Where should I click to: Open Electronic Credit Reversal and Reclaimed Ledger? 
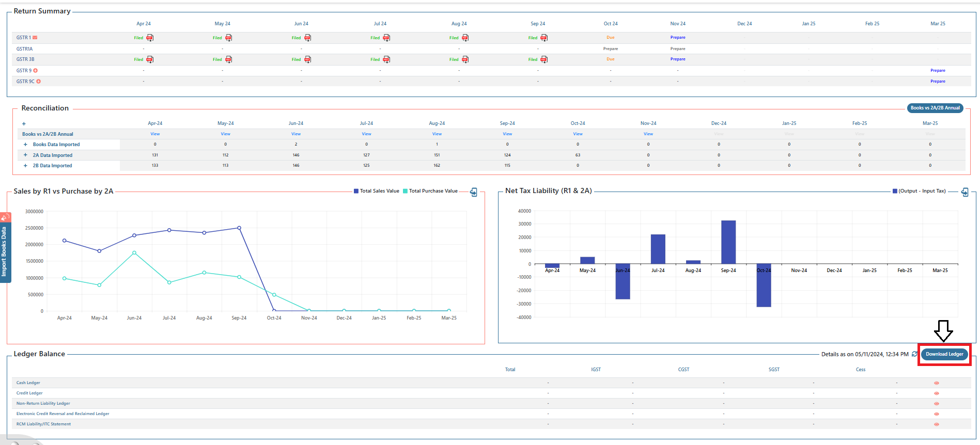click(x=63, y=414)
